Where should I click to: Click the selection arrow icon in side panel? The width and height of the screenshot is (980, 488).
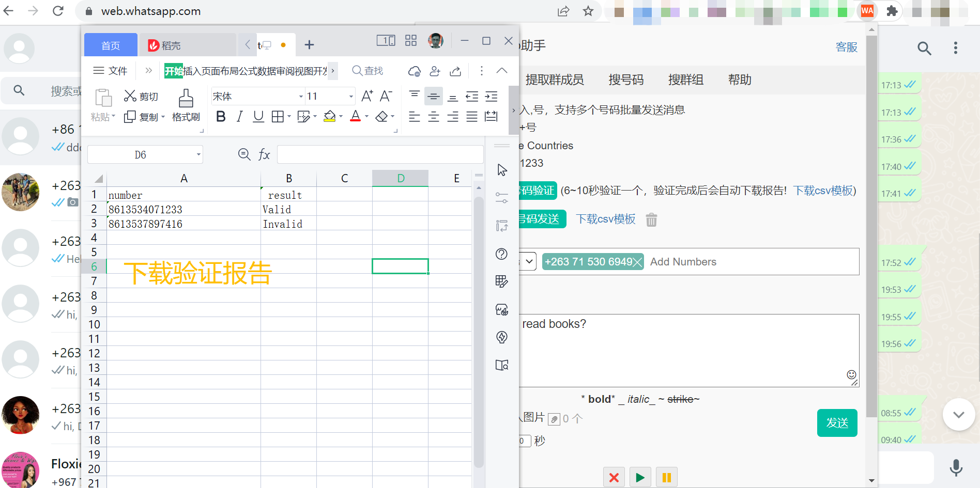tap(502, 170)
